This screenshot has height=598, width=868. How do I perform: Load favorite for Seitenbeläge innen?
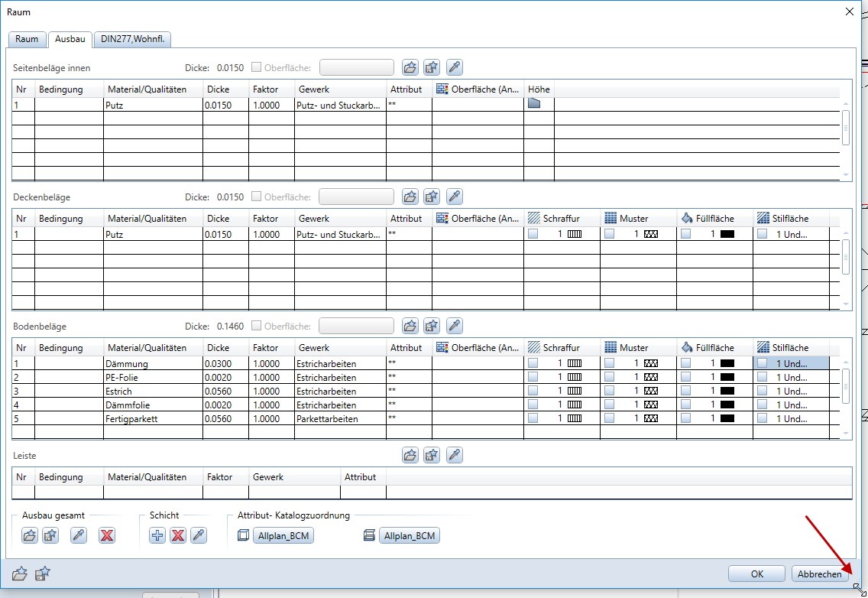[410, 67]
